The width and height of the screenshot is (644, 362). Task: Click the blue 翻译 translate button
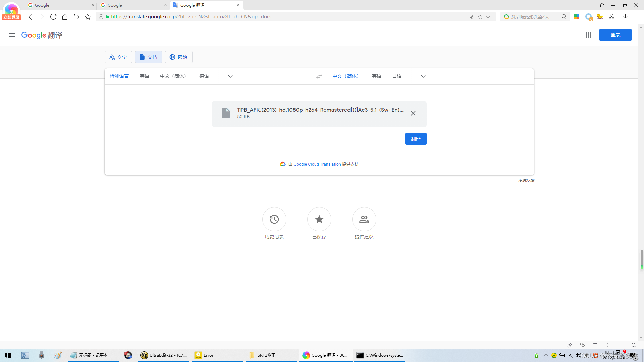(x=416, y=139)
